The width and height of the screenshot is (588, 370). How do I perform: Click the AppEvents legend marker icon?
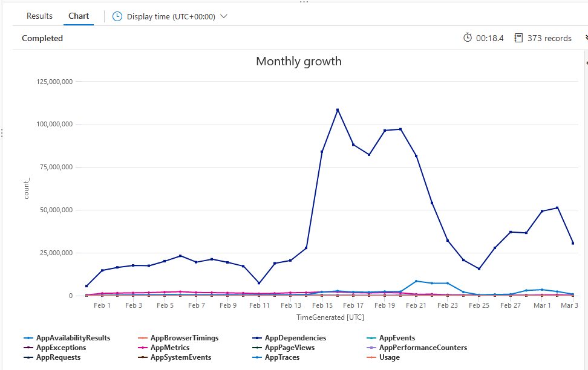click(x=371, y=338)
